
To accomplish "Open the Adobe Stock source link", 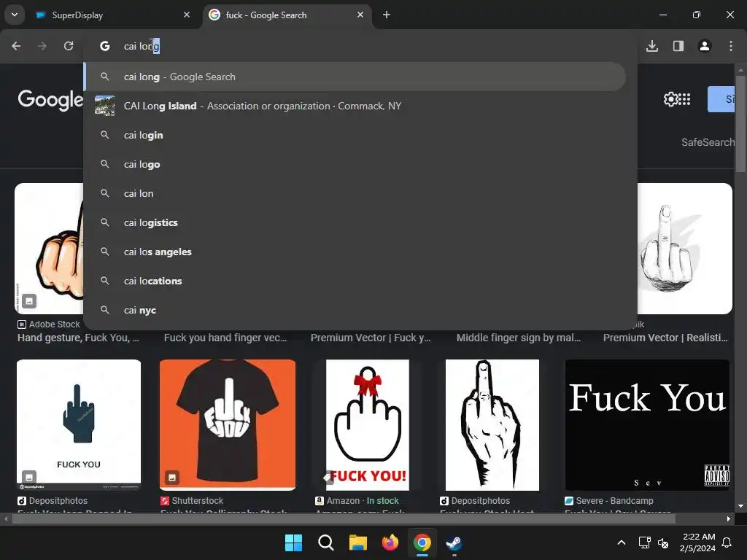I will tap(49, 324).
